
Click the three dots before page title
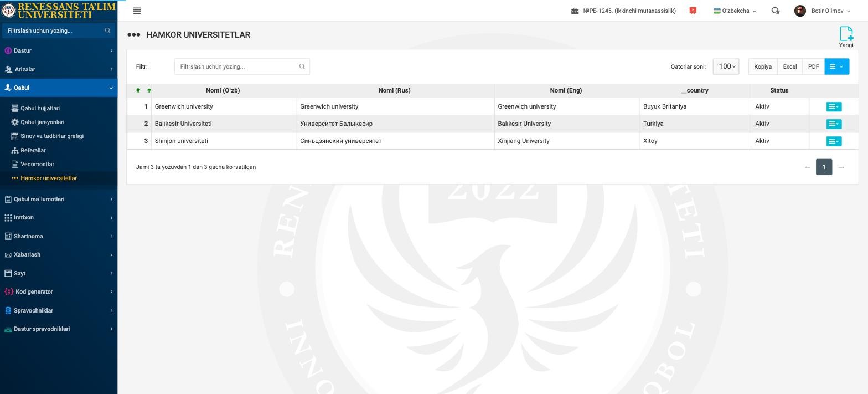point(133,34)
